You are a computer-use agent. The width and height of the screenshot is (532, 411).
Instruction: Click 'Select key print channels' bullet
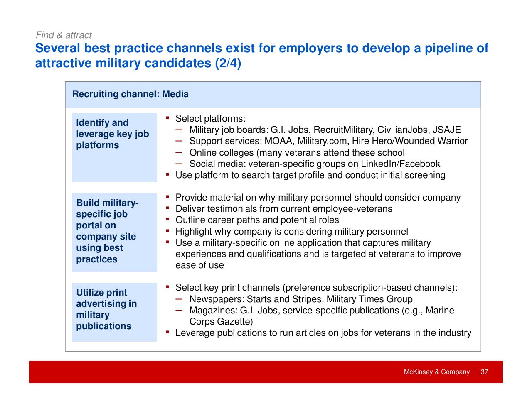[316, 288]
